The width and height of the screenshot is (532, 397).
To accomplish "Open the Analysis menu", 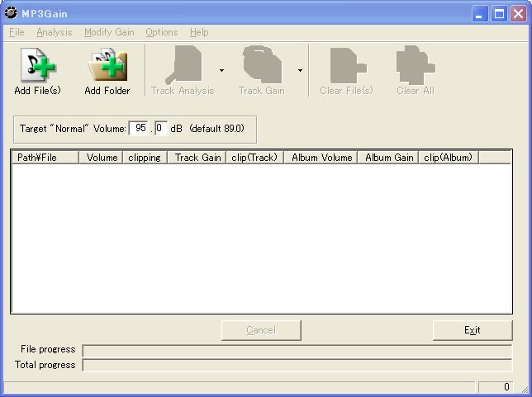I will (x=55, y=32).
